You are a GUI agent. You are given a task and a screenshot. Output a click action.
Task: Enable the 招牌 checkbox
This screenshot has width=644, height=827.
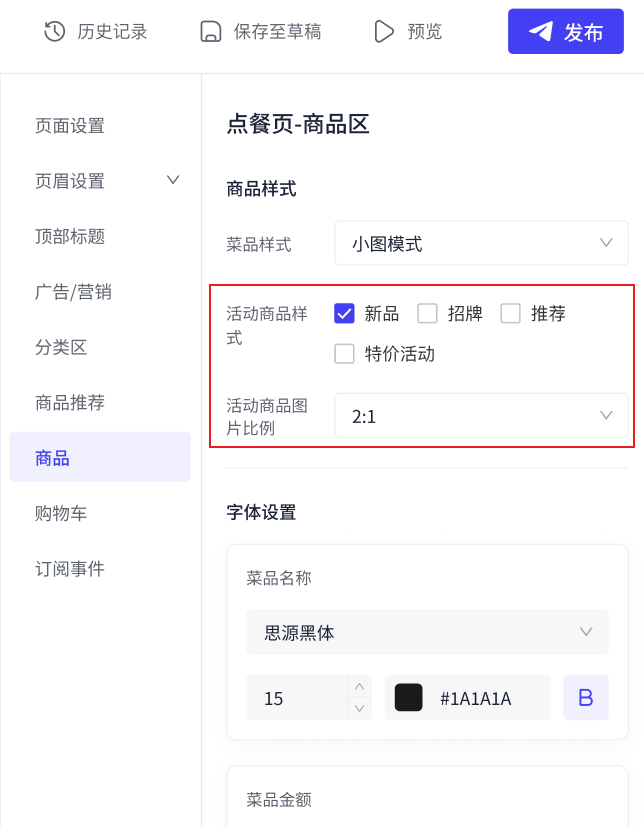[427, 313]
